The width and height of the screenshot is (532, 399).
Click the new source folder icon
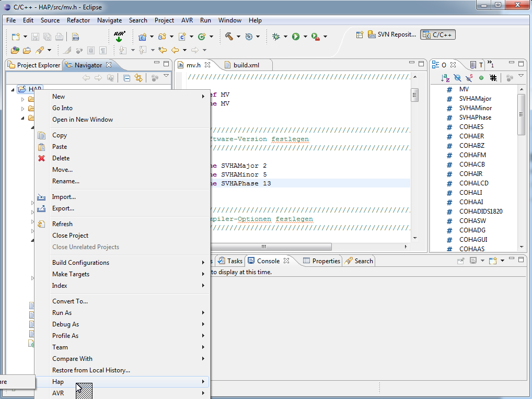(x=163, y=37)
